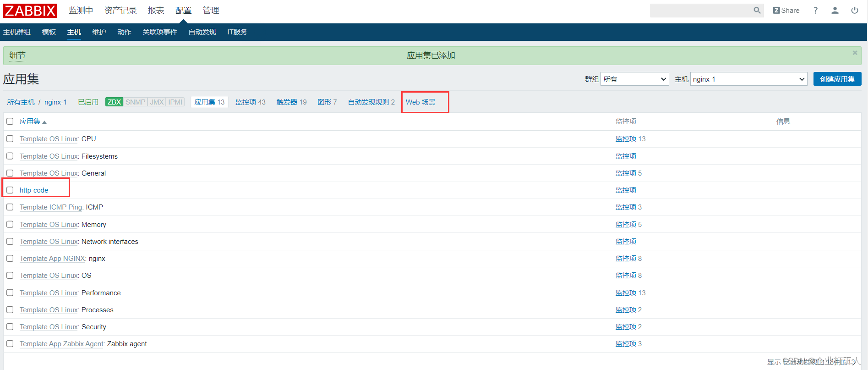Switch to 应用集 13 tab
Viewport: 868px width, 370px height.
click(209, 102)
